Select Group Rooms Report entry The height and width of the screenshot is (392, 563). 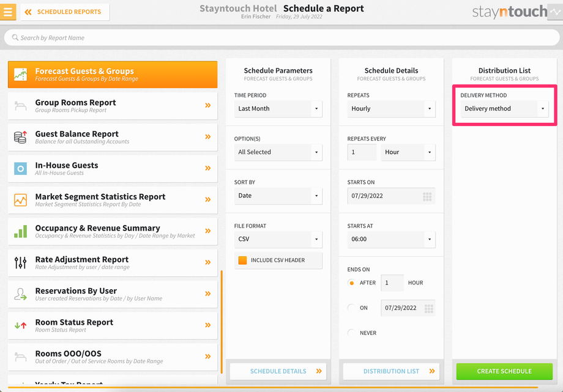pyautogui.click(x=113, y=106)
